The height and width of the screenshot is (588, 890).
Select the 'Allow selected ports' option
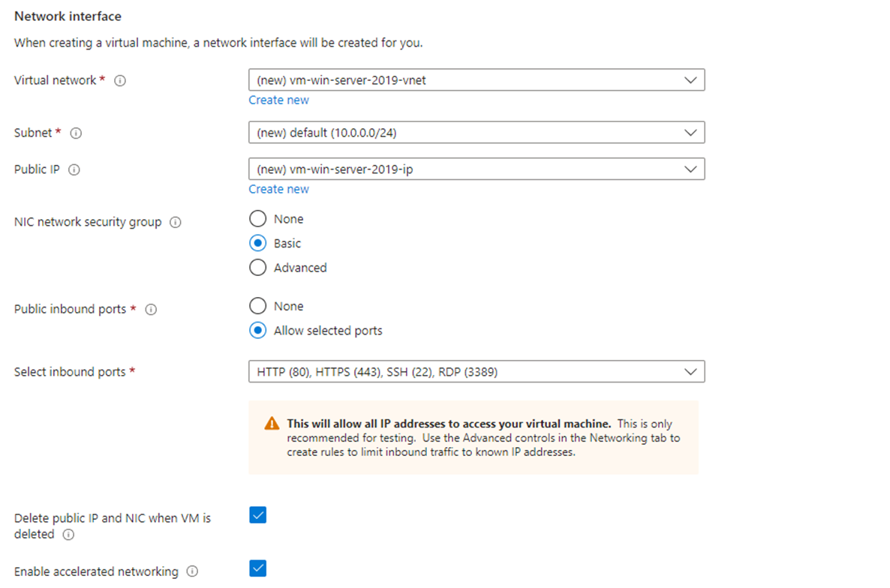[x=257, y=330]
